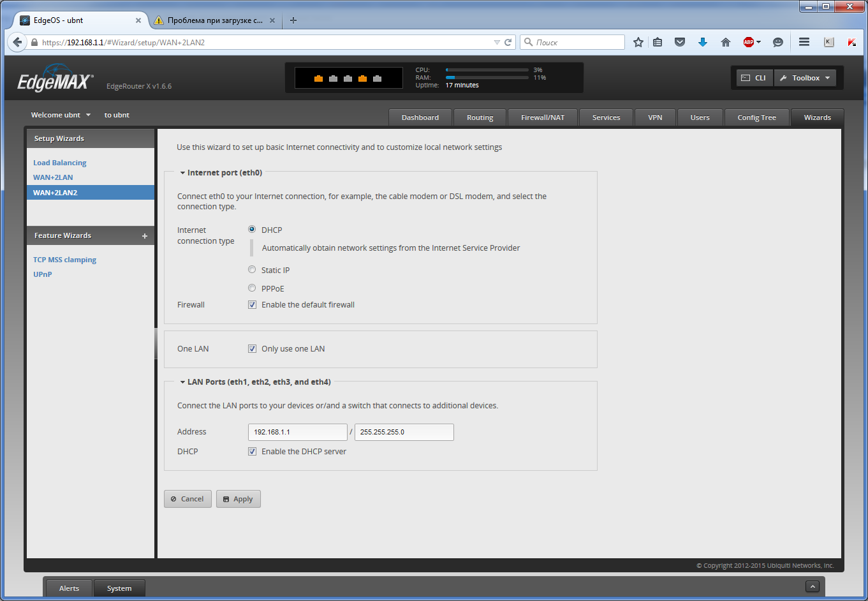Open the Pocket icon in toolbar
This screenshot has height=601, width=868.
coord(680,42)
